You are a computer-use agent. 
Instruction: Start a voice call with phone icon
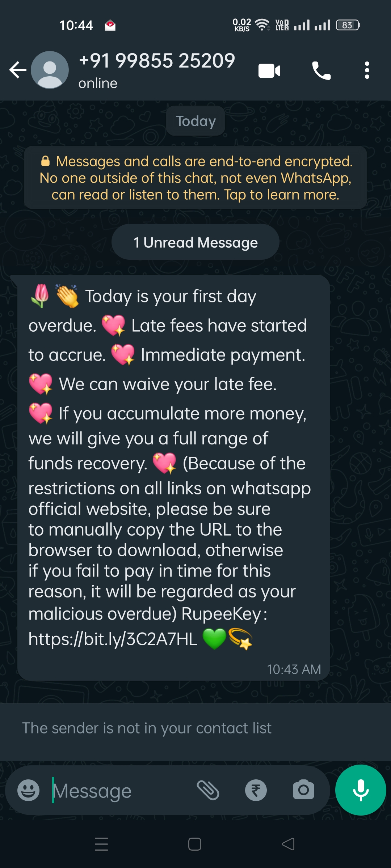[x=321, y=71]
